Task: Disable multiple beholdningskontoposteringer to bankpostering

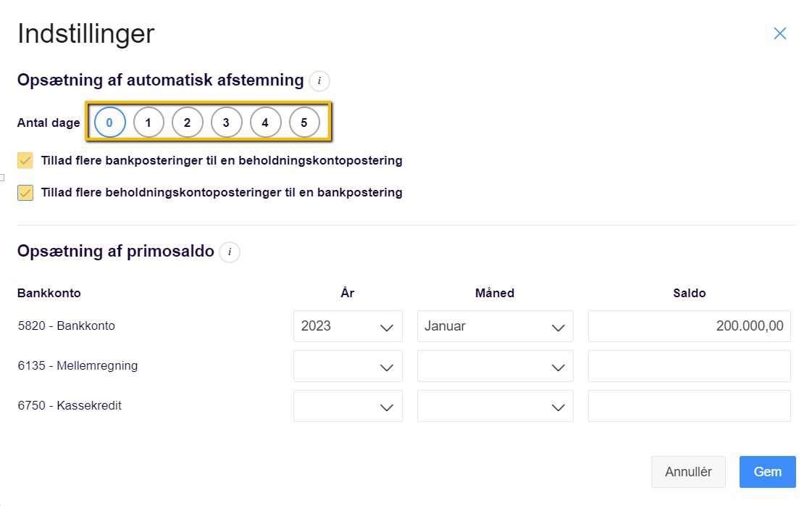Action: (x=25, y=193)
